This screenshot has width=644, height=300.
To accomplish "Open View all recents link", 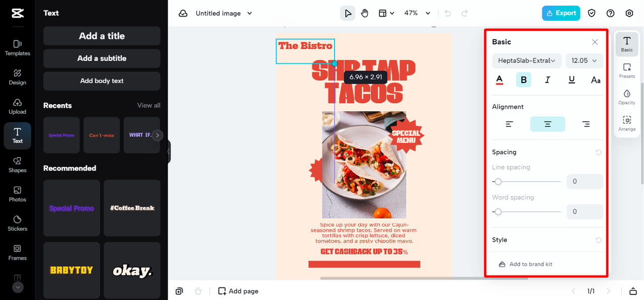I will point(149,105).
